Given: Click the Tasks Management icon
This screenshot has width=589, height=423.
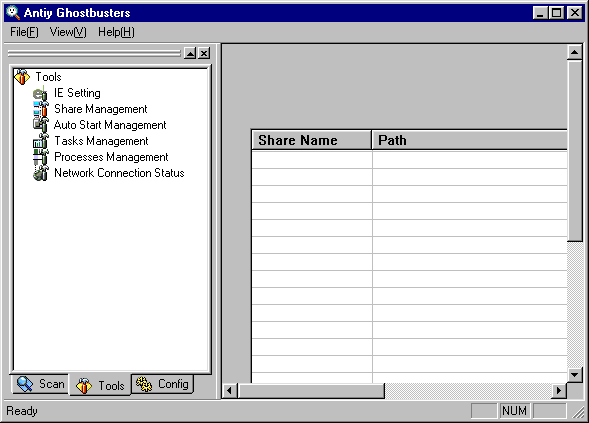Looking at the screenshot, I should (x=41, y=141).
